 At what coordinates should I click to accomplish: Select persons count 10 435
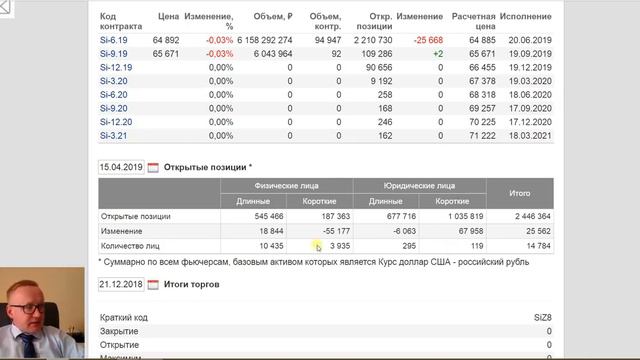271,246
